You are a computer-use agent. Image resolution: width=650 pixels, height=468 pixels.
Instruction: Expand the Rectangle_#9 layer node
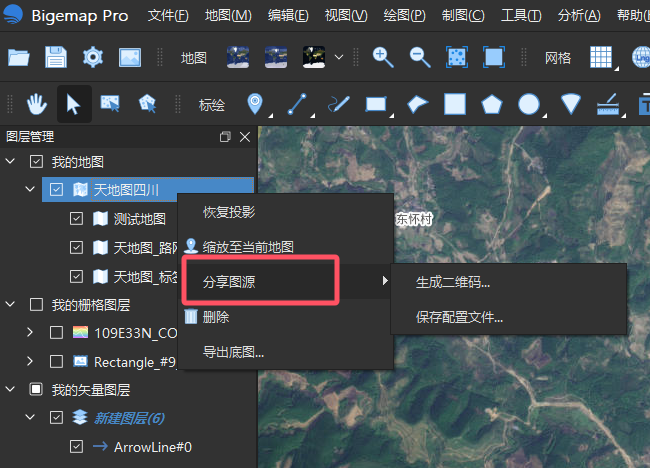(x=29, y=361)
